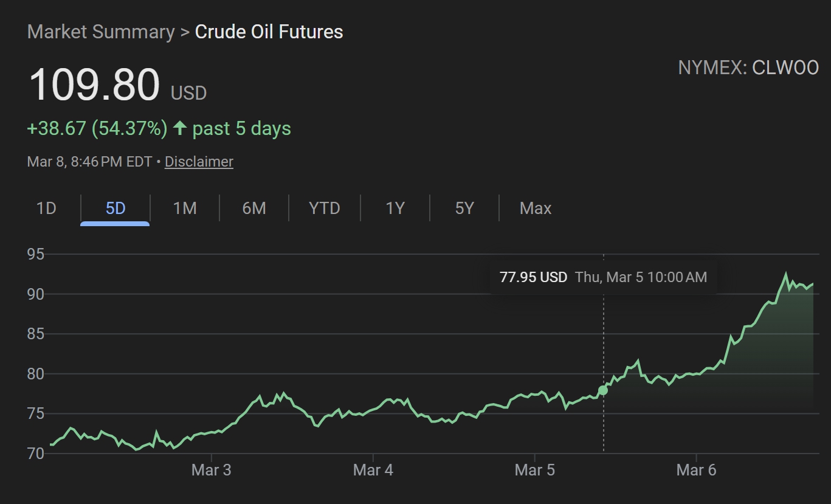Click the Mar 4 date axis label
831x504 pixels.
point(373,470)
